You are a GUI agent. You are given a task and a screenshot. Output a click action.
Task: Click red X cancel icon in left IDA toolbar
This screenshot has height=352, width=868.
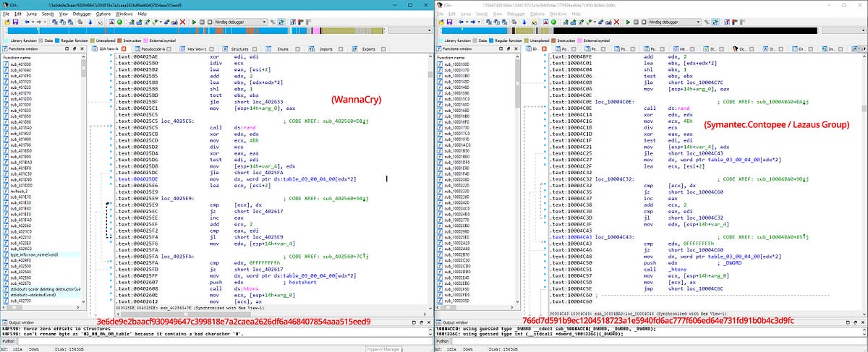coord(182,22)
